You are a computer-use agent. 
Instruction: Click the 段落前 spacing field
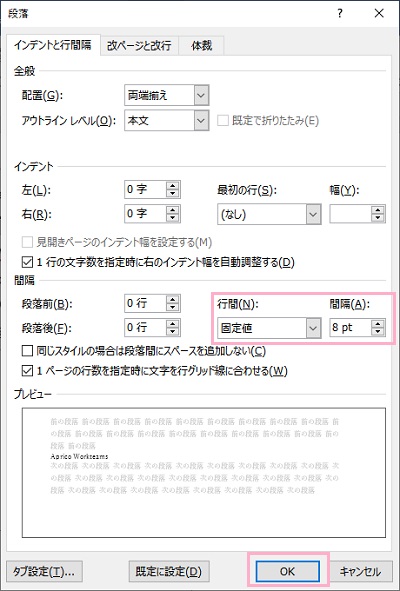(145, 303)
